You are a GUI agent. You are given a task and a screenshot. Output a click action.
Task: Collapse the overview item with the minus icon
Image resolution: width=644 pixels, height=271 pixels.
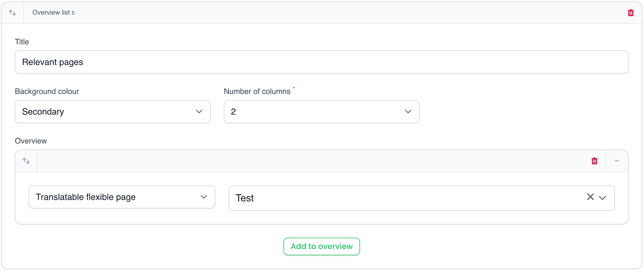coord(617,161)
